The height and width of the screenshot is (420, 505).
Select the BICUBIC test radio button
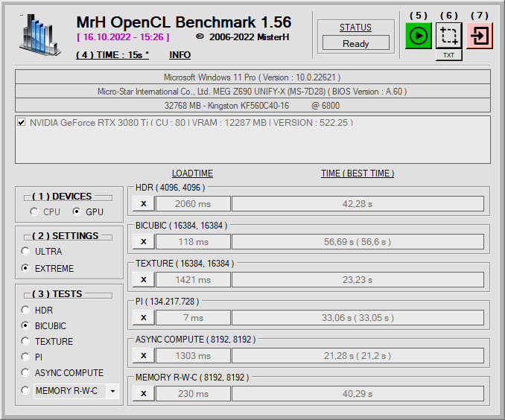pyautogui.click(x=25, y=325)
